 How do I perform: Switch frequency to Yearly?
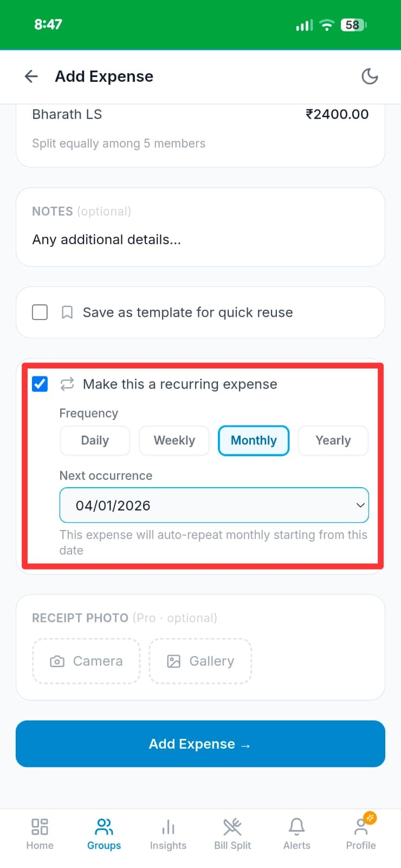[333, 441]
